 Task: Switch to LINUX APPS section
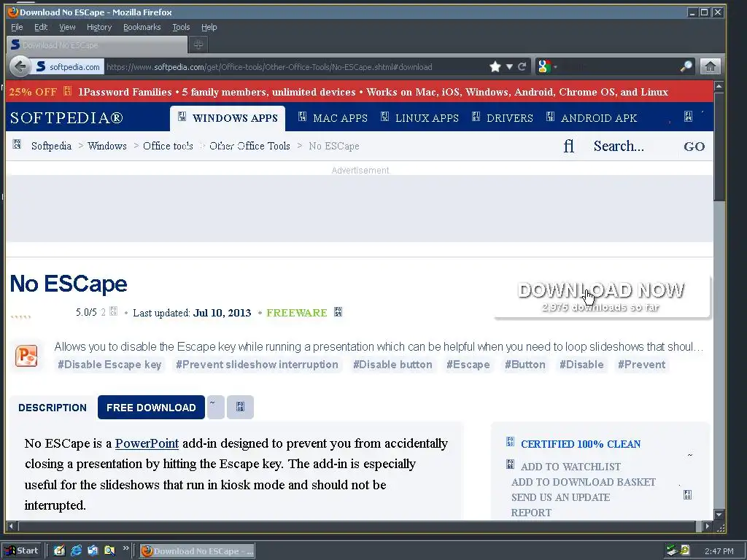pyautogui.click(x=419, y=117)
